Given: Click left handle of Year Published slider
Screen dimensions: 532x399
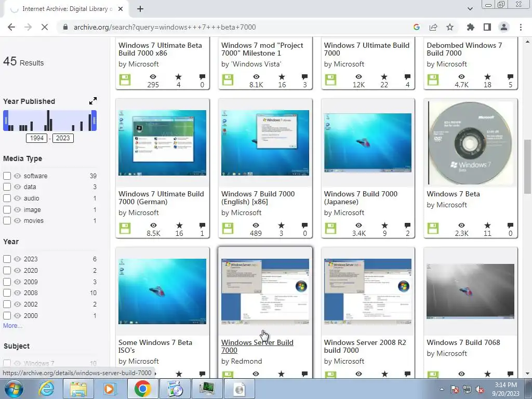Looking at the screenshot, I should pyautogui.click(x=6, y=121).
